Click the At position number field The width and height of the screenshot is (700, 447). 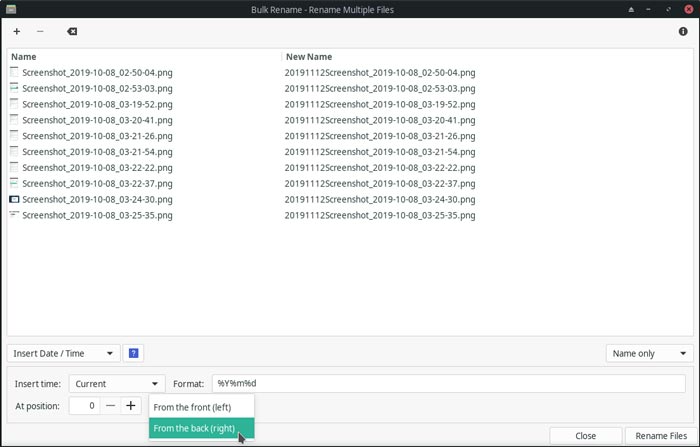click(84, 405)
